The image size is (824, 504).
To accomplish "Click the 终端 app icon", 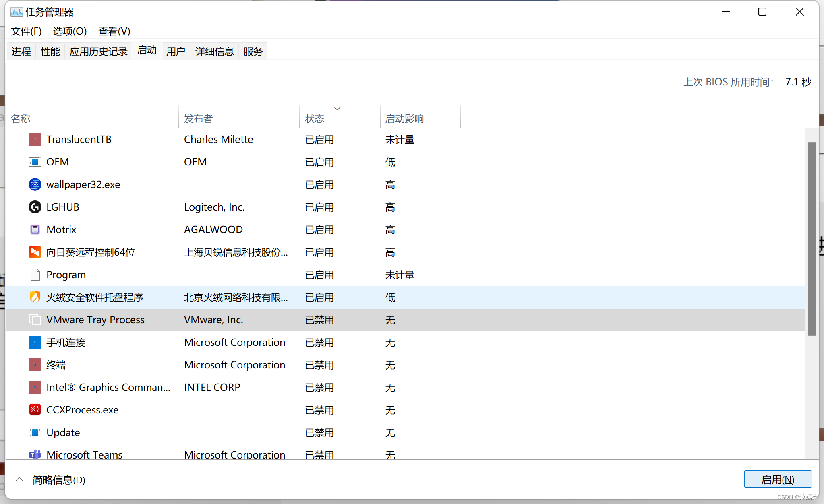I will point(35,365).
